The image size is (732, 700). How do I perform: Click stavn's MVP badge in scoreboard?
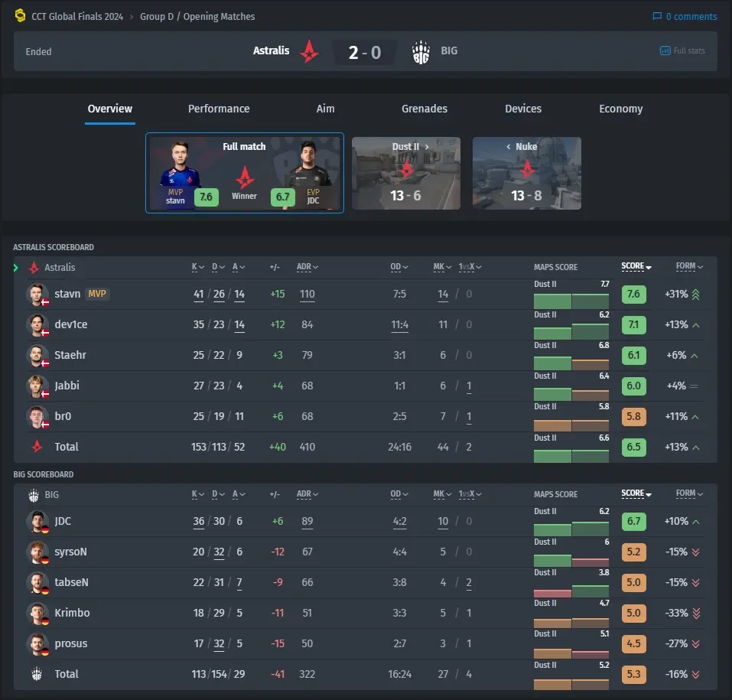(x=97, y=294)
